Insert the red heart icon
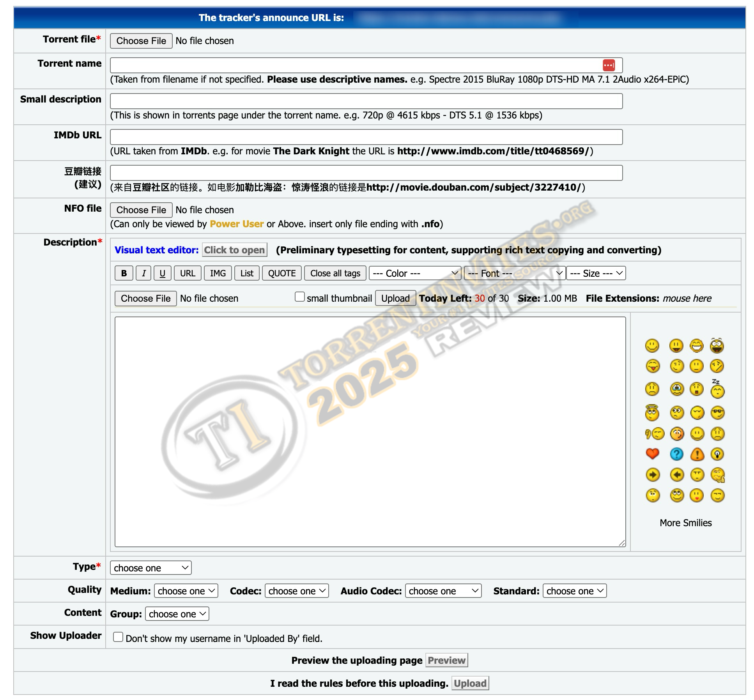 652,454
